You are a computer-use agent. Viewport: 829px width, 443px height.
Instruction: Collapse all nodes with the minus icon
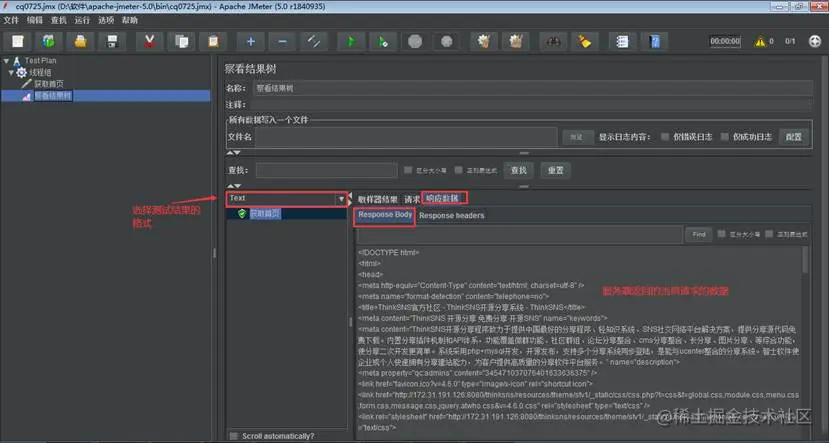[282, 41]
